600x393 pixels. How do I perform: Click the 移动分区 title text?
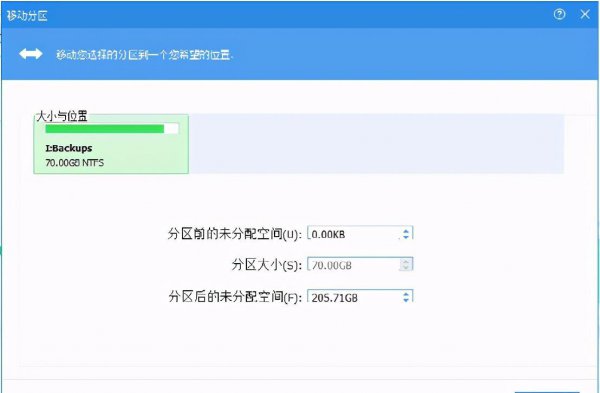coord(27,16)
